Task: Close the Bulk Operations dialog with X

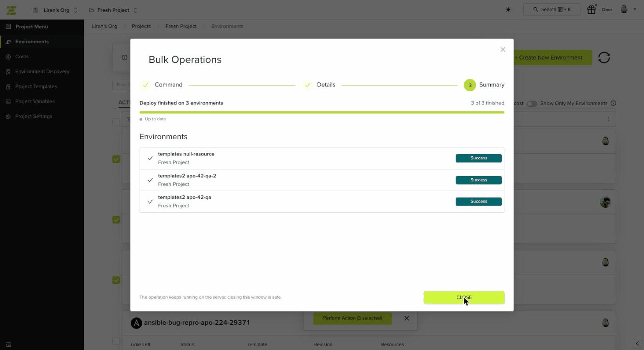Action: click(x=503, y=50)
